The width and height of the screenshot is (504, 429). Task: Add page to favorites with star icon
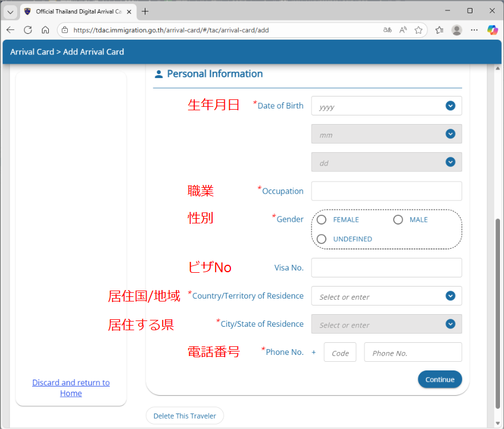(418, 30)
